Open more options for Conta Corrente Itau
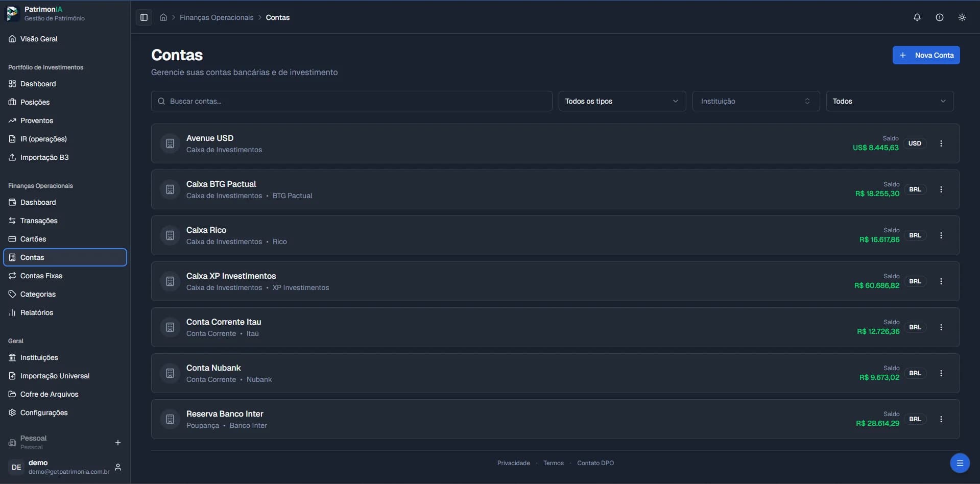Screen dimensions: 980x484 941,327
